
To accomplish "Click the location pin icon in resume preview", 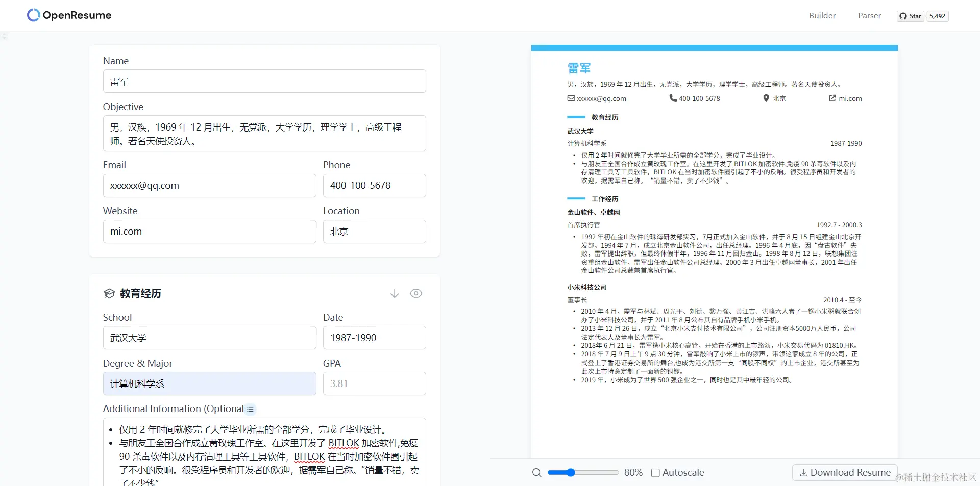I will tap(766, 98).
